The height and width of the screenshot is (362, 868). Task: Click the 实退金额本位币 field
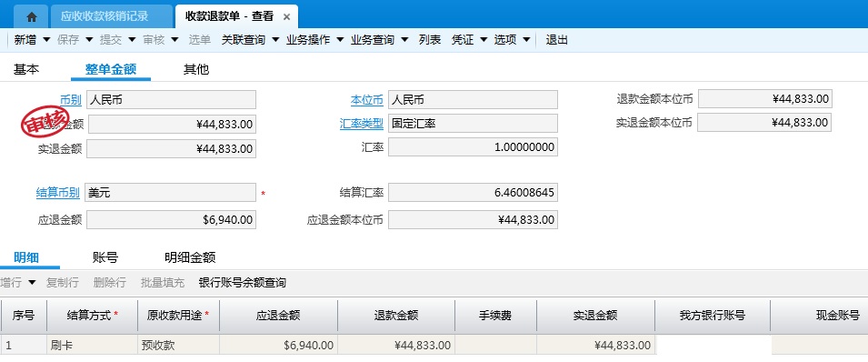pos(764,123)
